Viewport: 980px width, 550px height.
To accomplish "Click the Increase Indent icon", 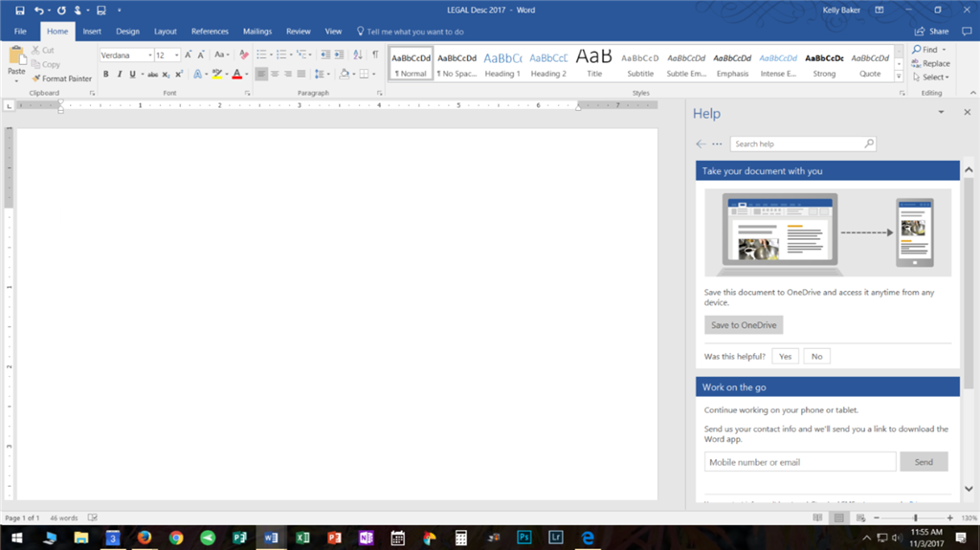I will pos(340,55).
